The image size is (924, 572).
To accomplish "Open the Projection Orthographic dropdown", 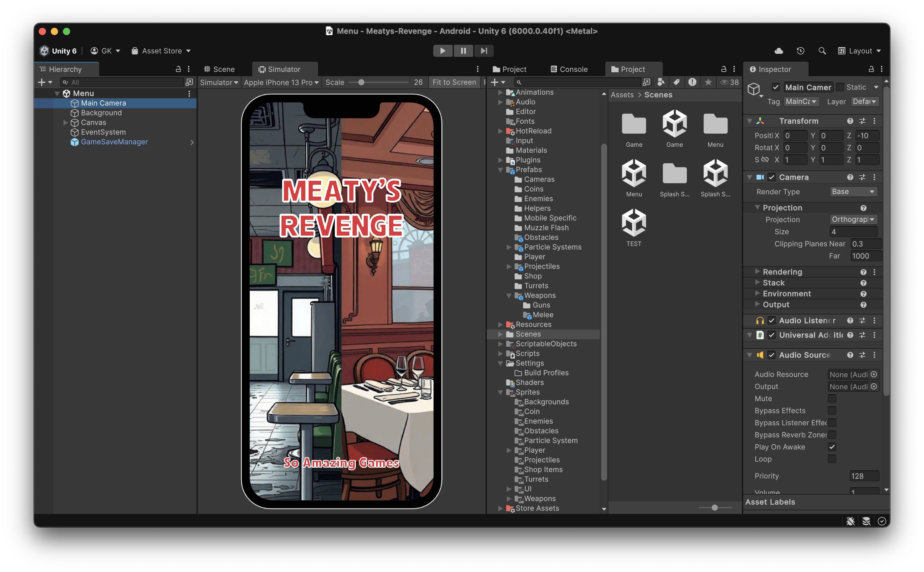I will (853, 219).
